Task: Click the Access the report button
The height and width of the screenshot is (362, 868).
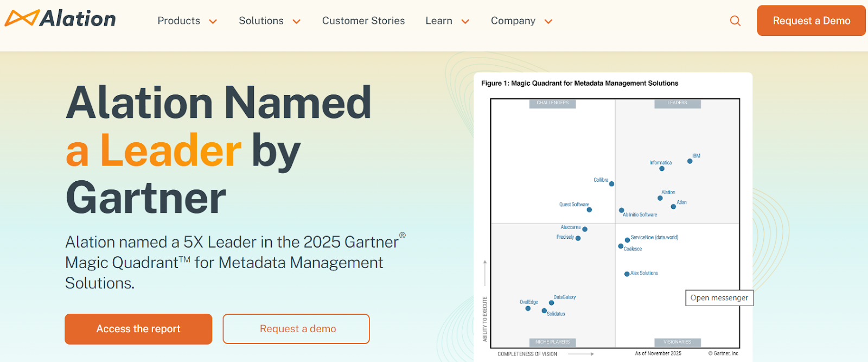Action: pyautogui.click(x=138, y=329)
